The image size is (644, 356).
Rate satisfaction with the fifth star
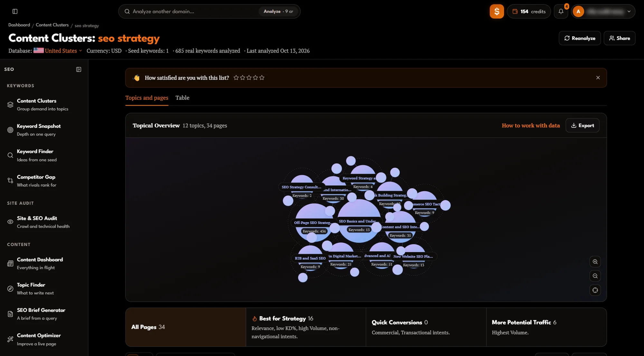tap(262, 78)
